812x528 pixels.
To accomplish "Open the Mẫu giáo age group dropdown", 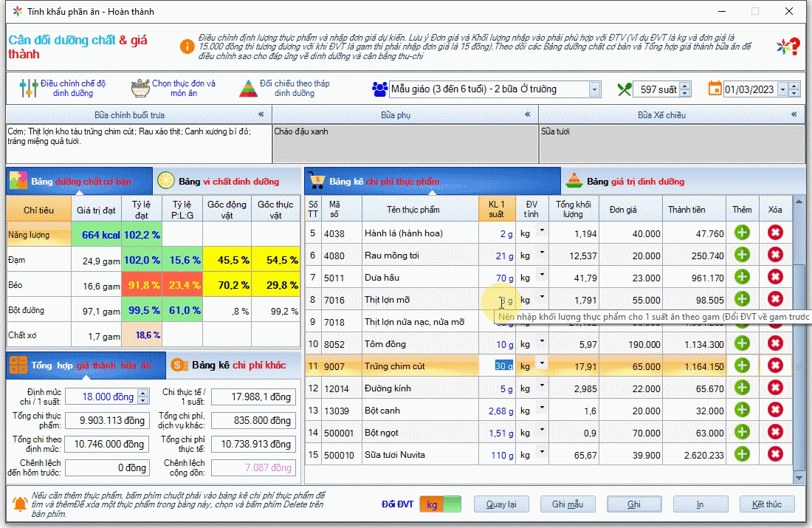I will [x=595, y=89].
